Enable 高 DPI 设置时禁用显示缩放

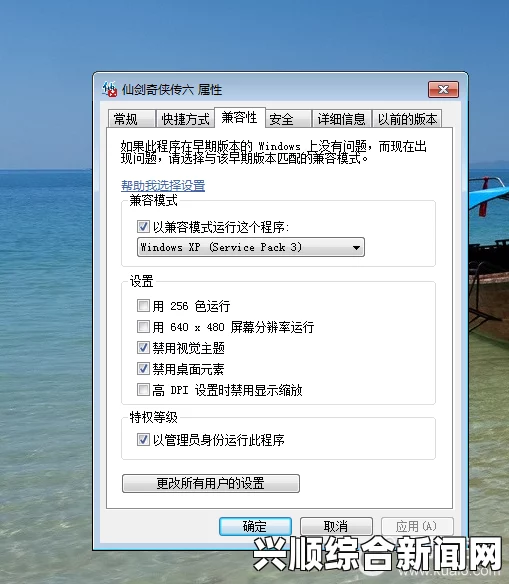pyautogui.click(x=143, y=390)
